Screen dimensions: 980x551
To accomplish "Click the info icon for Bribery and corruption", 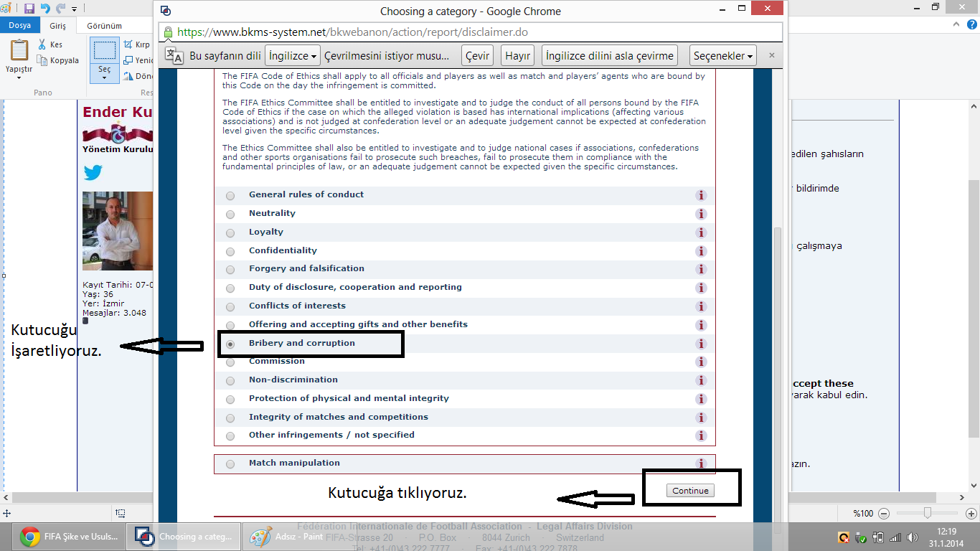I will 701,344.
